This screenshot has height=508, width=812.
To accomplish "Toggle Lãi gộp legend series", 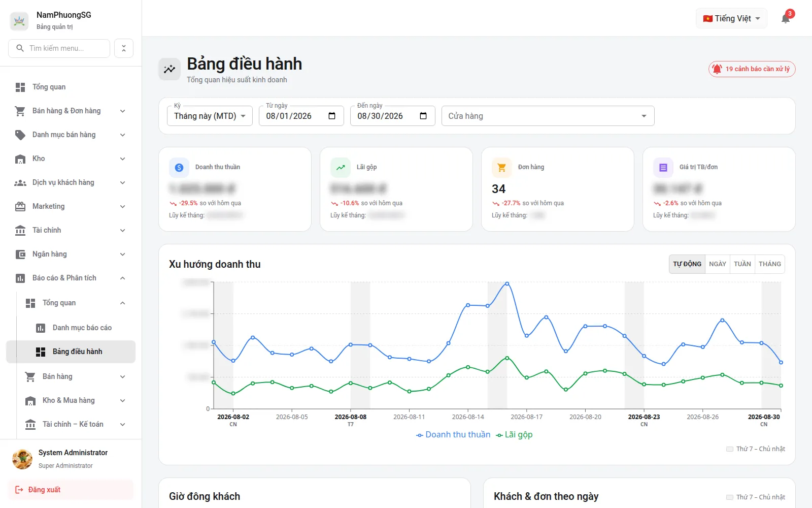I will (514, 435).
